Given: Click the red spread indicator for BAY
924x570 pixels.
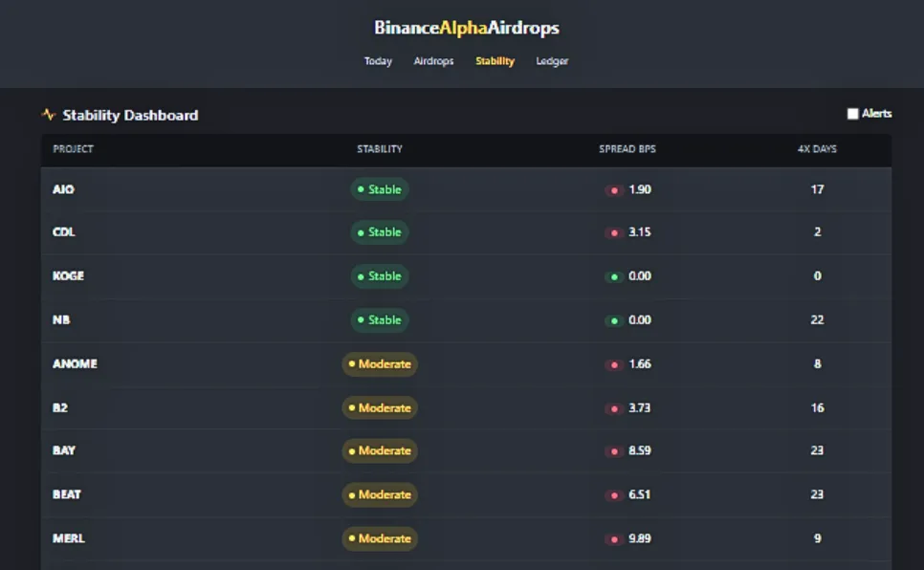Looking at the screenshot, I should click(x=614, y=451).
